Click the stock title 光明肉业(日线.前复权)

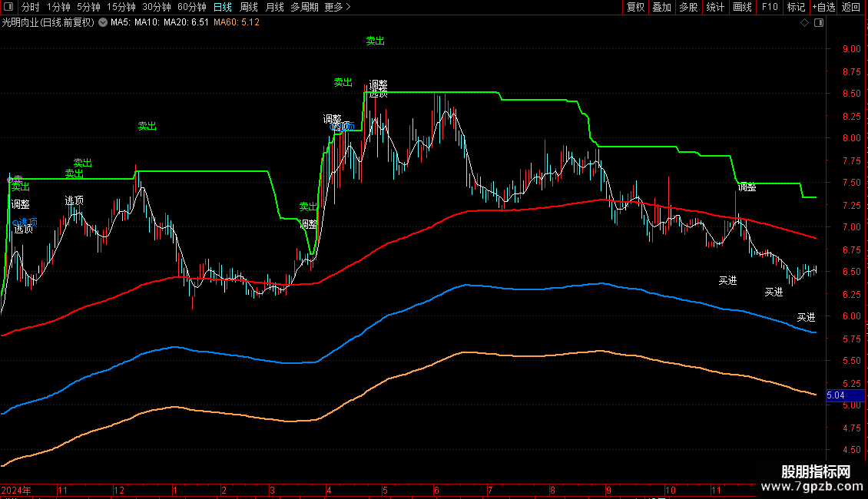[x=48, y=23]
